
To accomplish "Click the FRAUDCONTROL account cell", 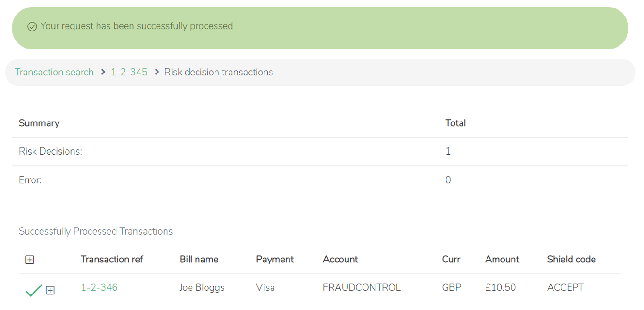I will click(x=362, y=287).
